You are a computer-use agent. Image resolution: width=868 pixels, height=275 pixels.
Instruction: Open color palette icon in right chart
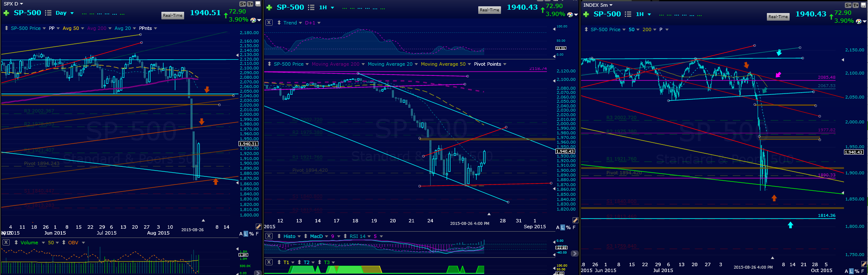click(858, 21)
